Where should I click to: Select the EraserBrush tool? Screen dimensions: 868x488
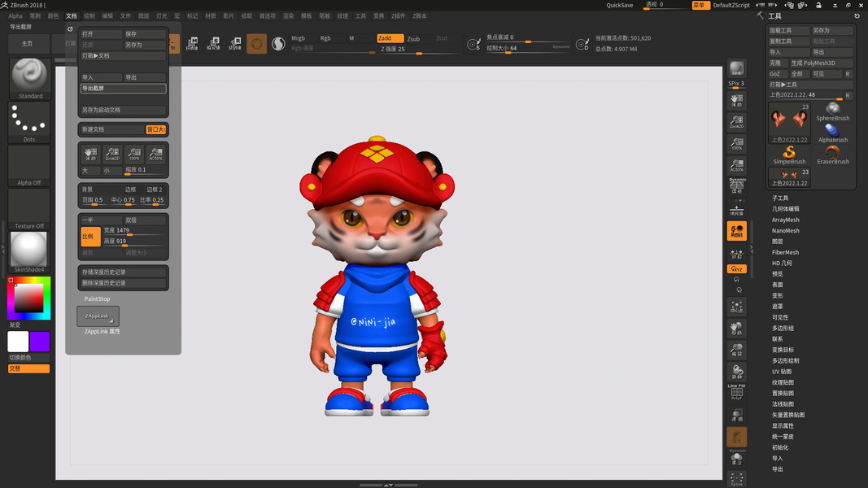click(832, 155)
